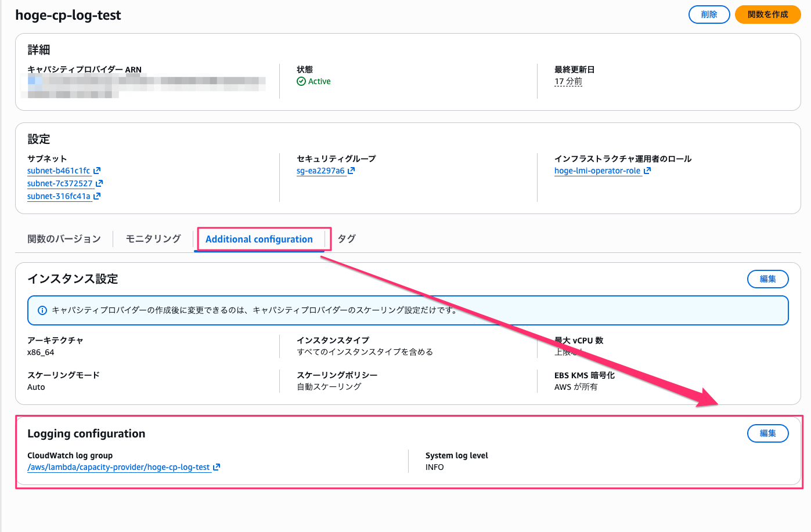This screenshot has height=532, width=811.
Task: Click the 自動スケーリング policy value
Action: coord(329,387)
